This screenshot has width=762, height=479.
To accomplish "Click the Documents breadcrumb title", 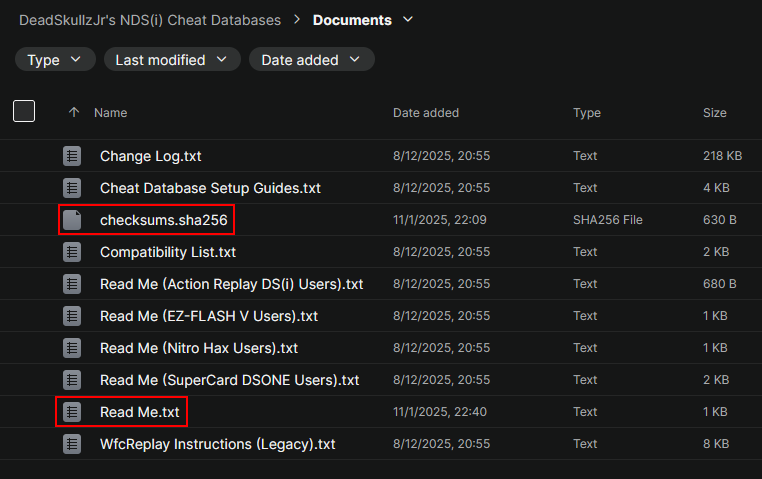I will point(352,20).
